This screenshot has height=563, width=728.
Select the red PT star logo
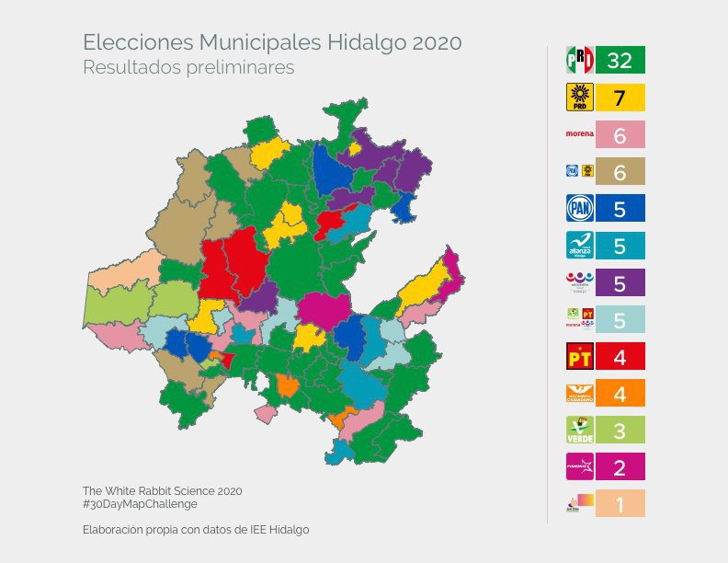pyautogui.click(x=579, y=356)
